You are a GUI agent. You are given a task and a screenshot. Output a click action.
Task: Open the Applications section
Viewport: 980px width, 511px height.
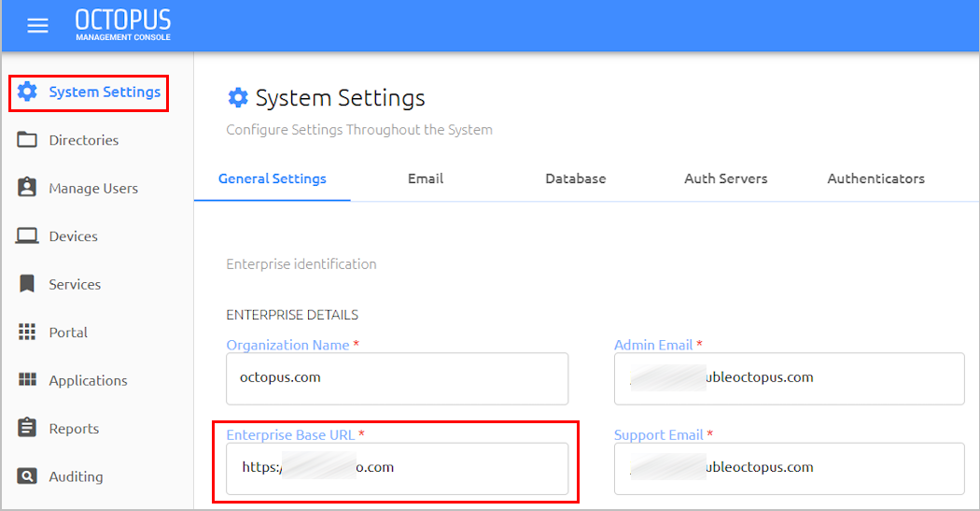88,381
